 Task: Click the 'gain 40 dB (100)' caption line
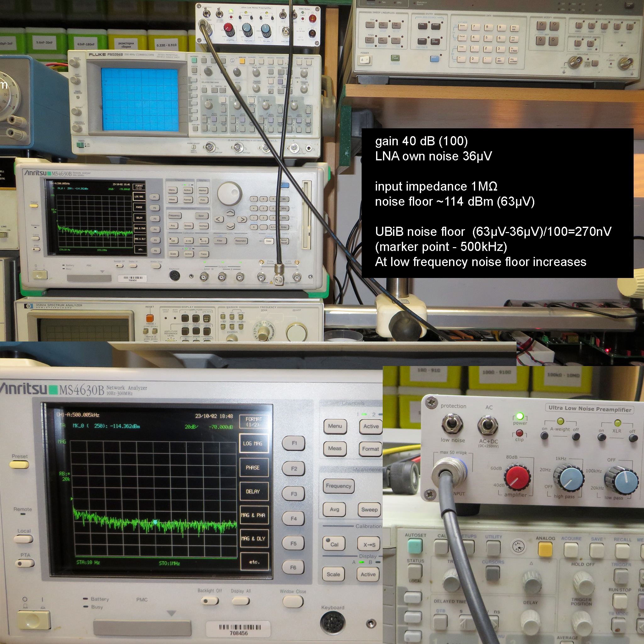tap(421, 141)
